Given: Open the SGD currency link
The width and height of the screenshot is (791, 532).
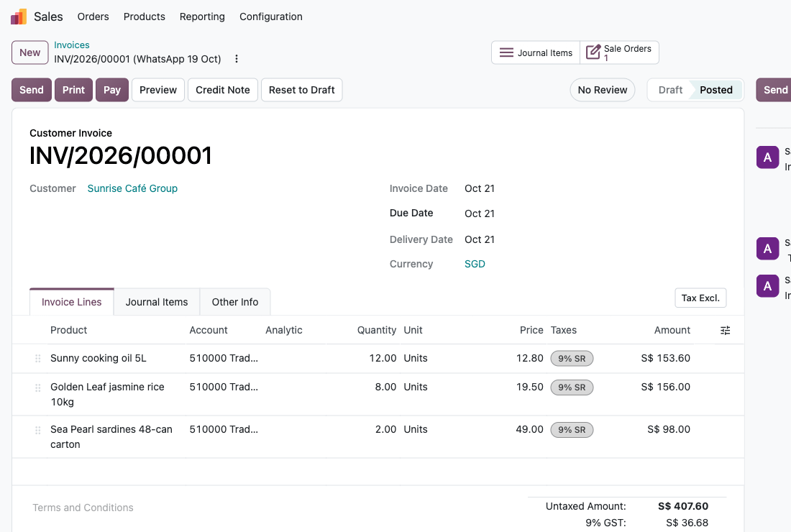Looking at the screenshot, I should click(475, 265).
